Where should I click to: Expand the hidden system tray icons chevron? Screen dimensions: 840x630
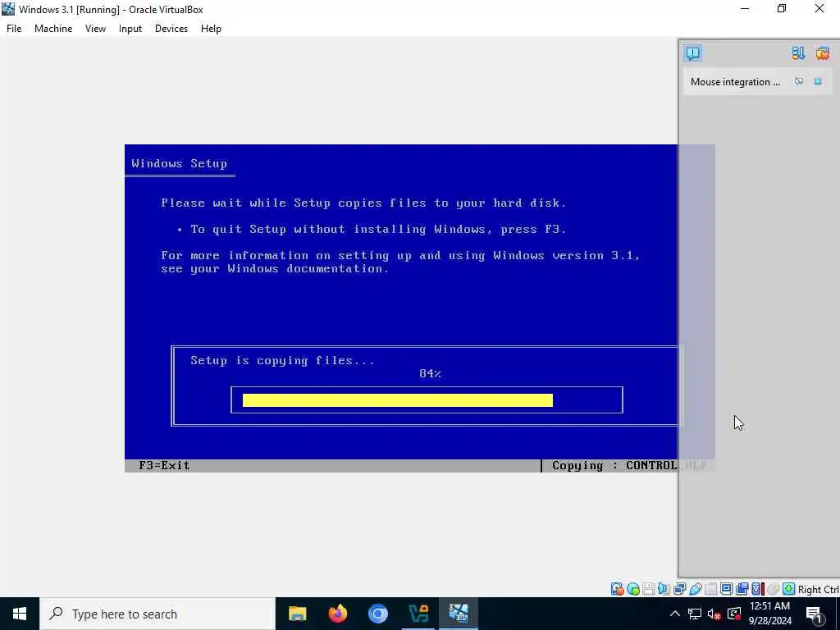(675, 614)
